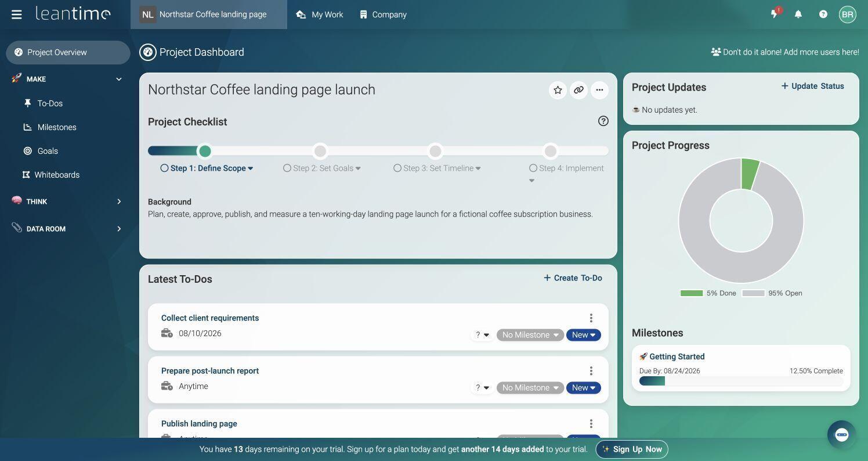Open effort dropdown for Prepare post-launch report
The height and width of the screenshot is (461, 868).
[482, 388]
